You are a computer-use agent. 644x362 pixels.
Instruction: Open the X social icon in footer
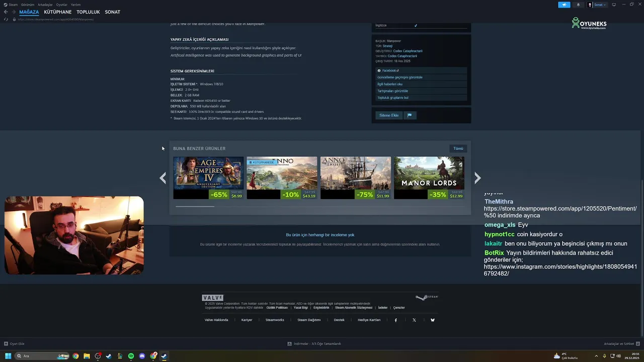tap(414, 320)
